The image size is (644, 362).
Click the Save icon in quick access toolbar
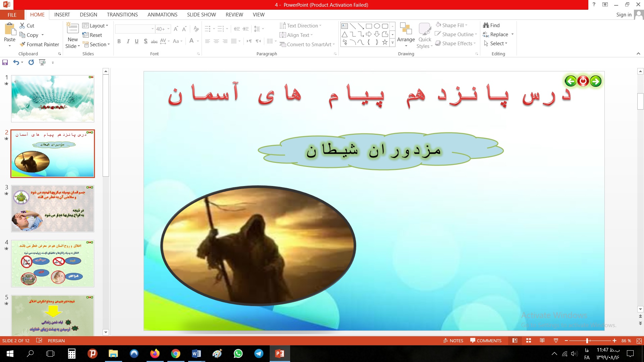click(5, 62)
